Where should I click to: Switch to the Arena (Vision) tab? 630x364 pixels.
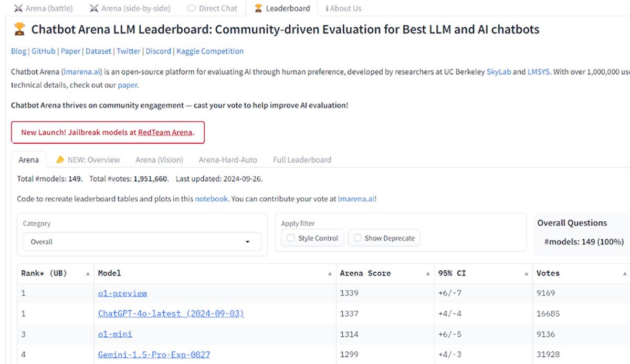click(159, 160)
